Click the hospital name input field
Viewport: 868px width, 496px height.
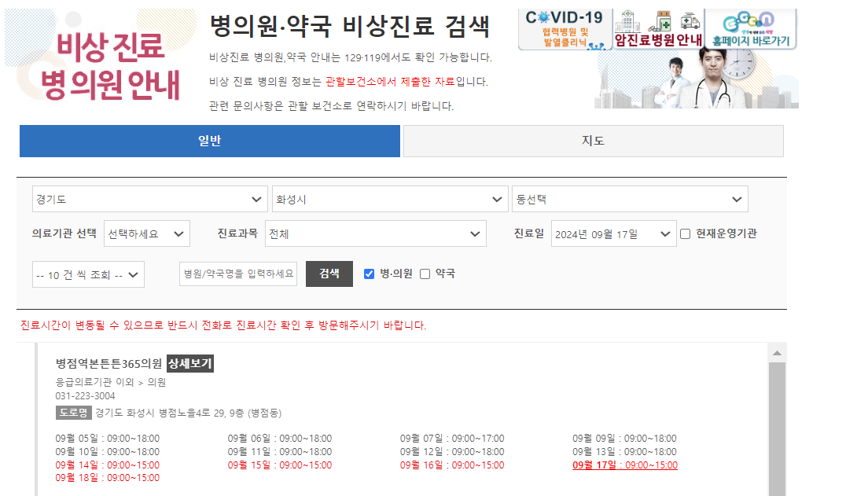tap(238, 274)
